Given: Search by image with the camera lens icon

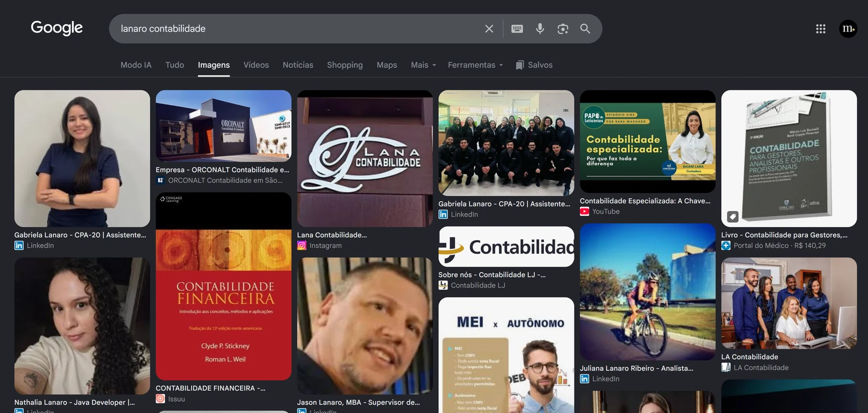Looking at the screenshot, I should pyautogui.click(x=563, y=29).
